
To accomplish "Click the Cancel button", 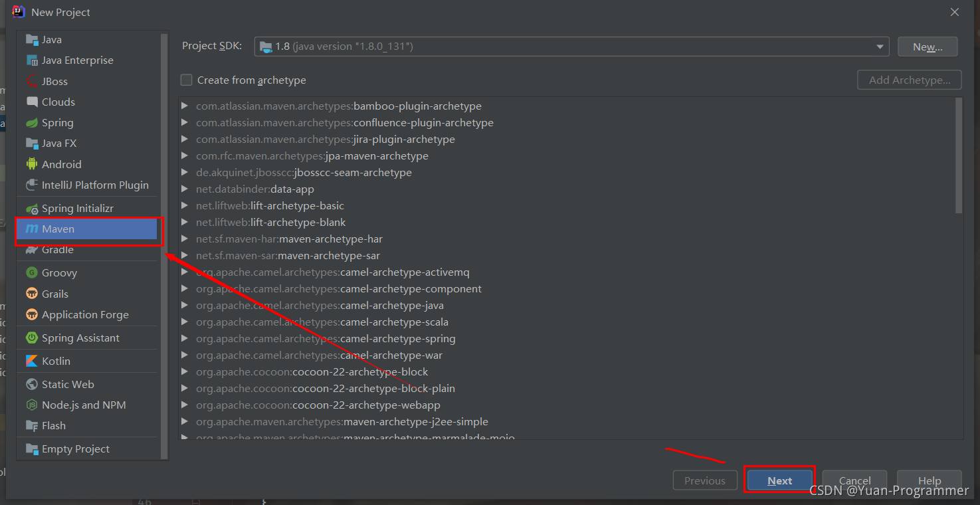I will click(x=855, y=480).
